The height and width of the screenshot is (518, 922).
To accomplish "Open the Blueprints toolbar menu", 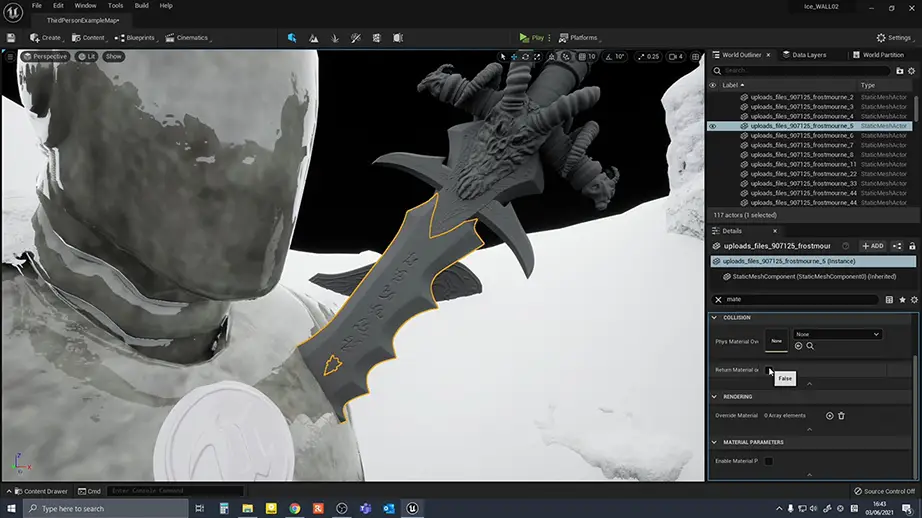I will point(135,38).
